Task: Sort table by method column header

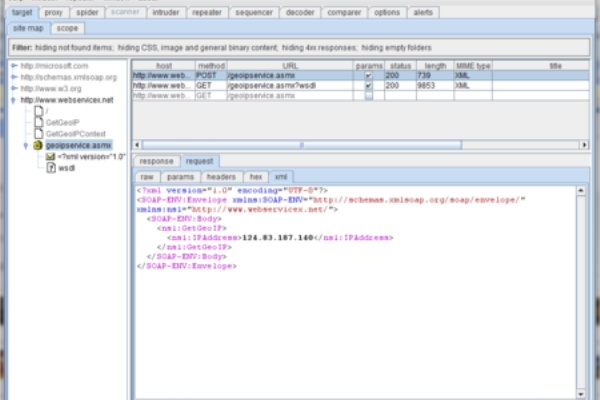Action: click(211, 66)
